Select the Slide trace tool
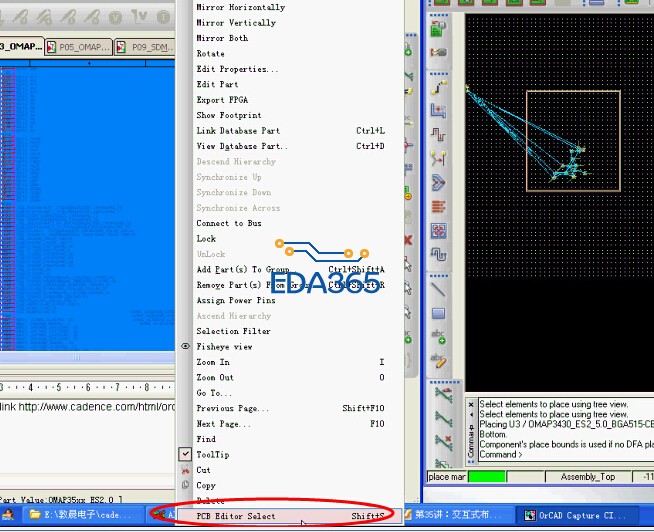Screen dimensions: 654x532 438,111
